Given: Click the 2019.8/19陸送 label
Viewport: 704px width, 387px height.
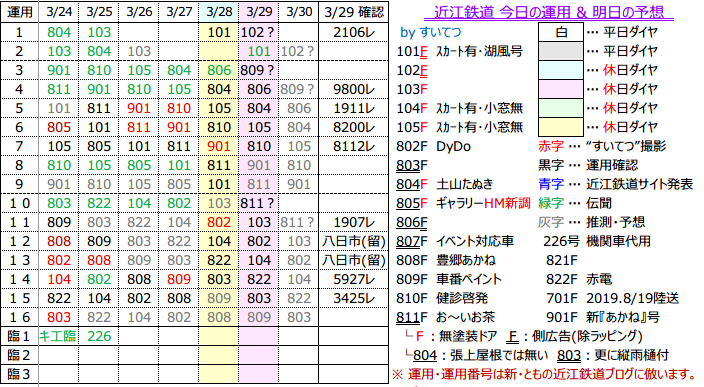Looking at the screenshot, I should point(632,298).
